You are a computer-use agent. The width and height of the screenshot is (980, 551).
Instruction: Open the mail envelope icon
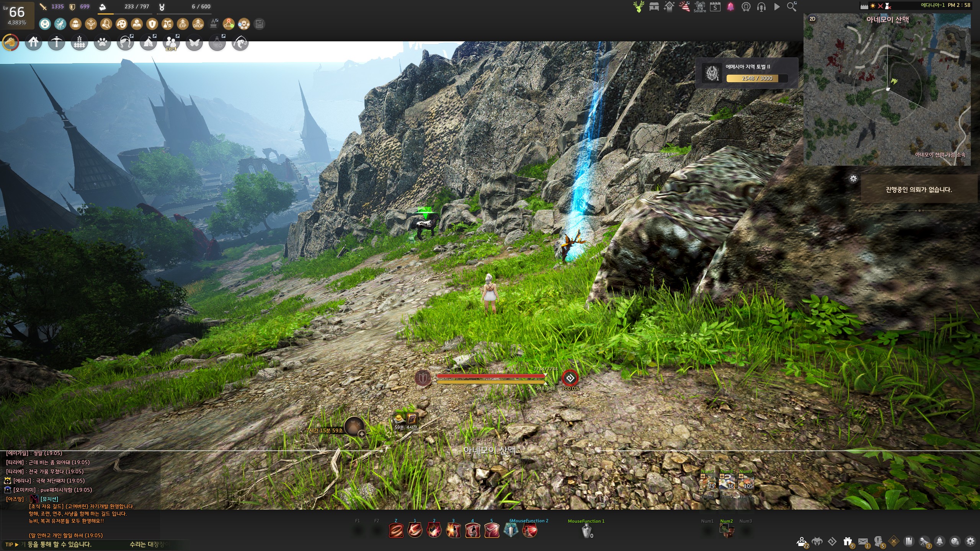(x=863, y=541)
